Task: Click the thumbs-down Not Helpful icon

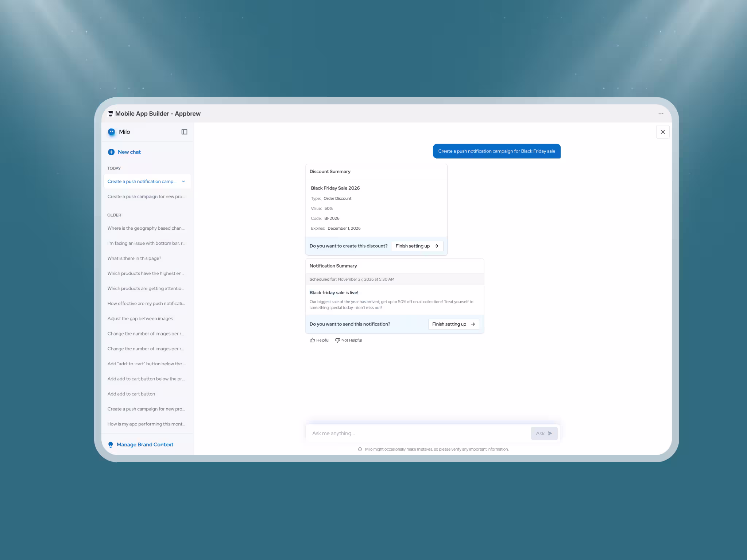Action: 337,340
